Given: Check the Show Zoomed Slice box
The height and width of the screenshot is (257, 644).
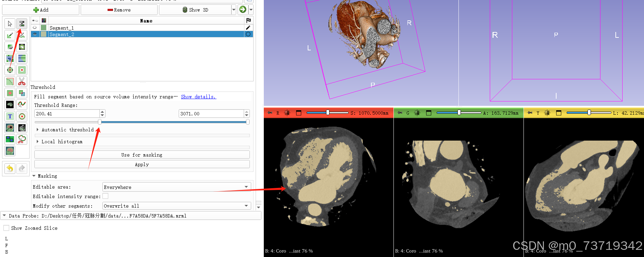Looking at the screenshot, I should point(6,228).
